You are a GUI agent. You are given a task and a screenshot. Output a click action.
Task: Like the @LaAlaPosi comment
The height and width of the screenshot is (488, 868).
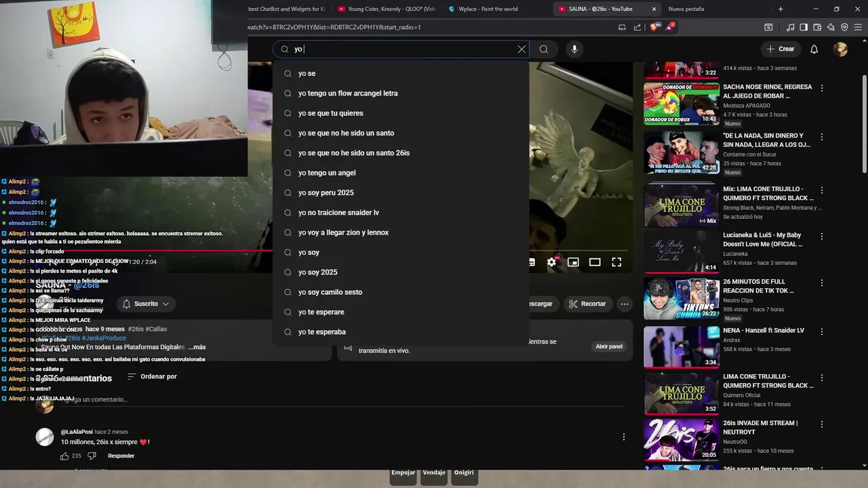point(65,456)
